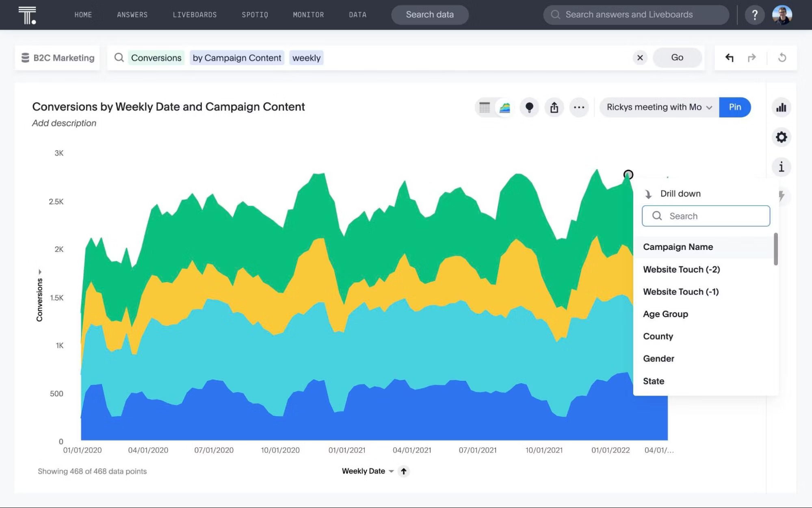Click the lightning bolt SpotIQ icon
Viewport: 812px width, 508px height.
pos(782,195)
